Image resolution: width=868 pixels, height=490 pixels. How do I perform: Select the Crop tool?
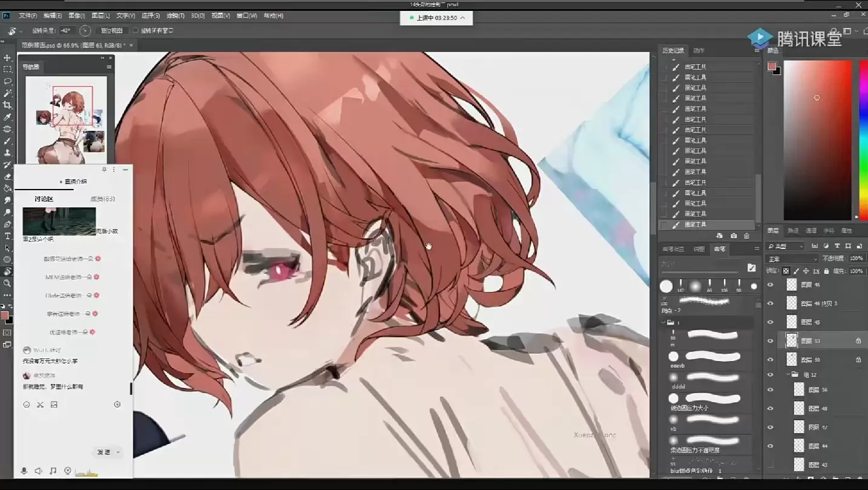coord(7,105)
